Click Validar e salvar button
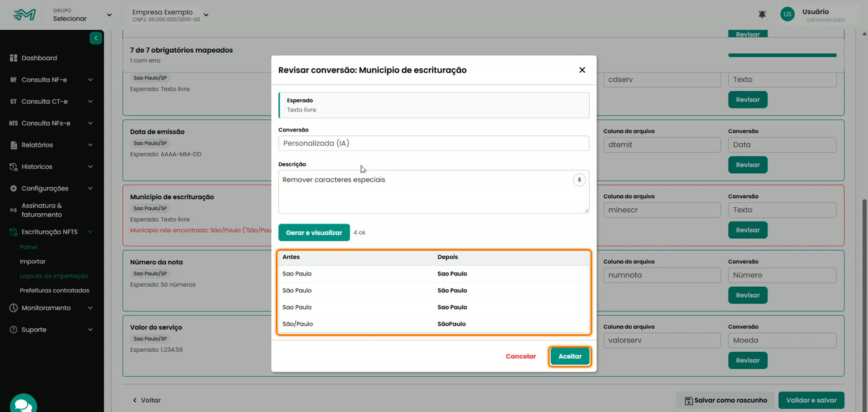Viewport: 868px width, 412px height. click(x=811, y=400)
